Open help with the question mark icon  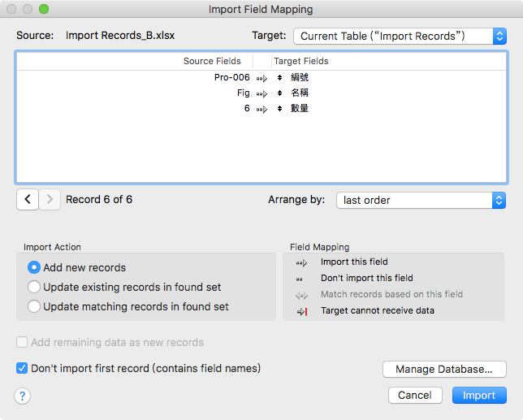point(23,396)
